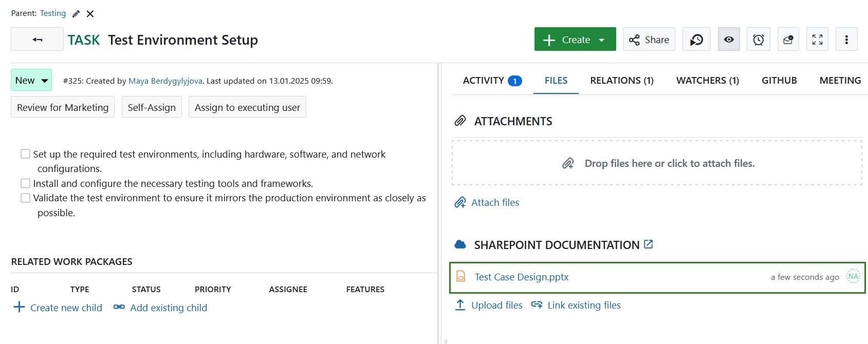The height and width of the screenshot is (344, 868).
Task: Remove parent with the X icon
Action: (x=90, y=14)
